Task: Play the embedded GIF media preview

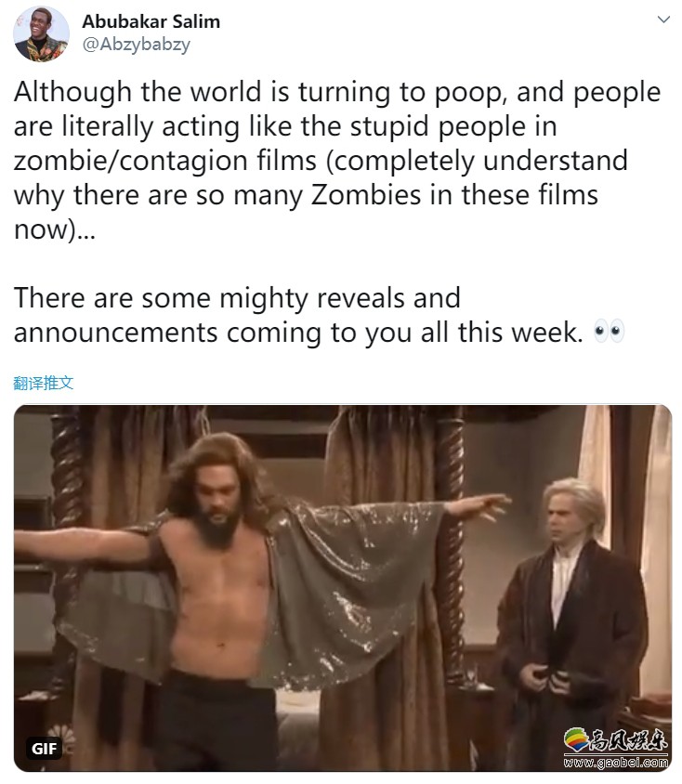Action: (343, 588)
